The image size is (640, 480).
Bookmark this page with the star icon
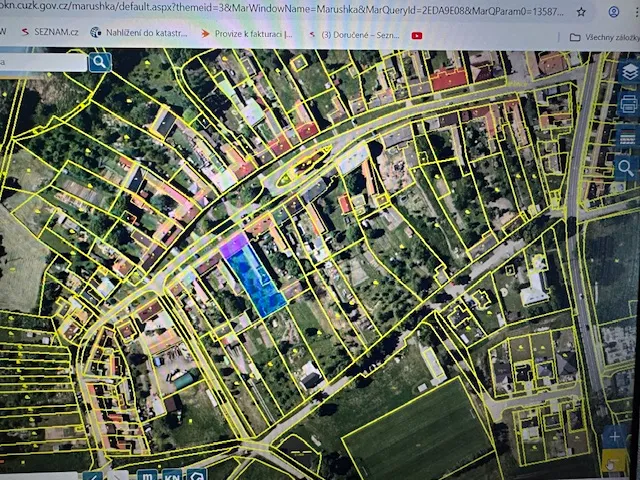point(582,12)
